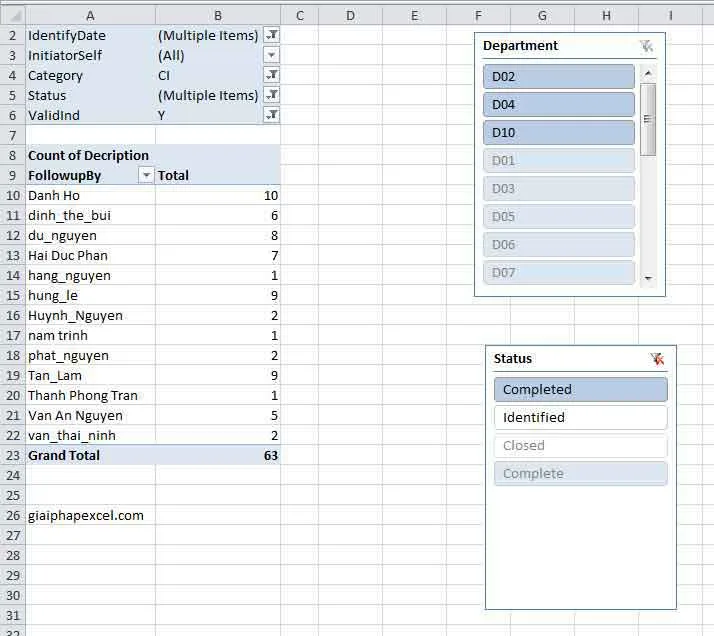714x636 pixels.
Task: Select the Tan_Lam cell
Action: (x=90, y=376)
